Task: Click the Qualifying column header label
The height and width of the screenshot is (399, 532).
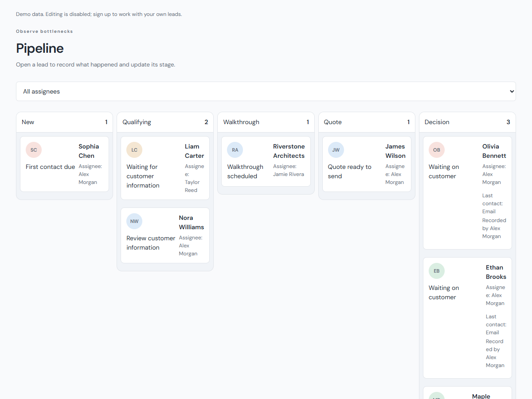Action: coord(137,122)
